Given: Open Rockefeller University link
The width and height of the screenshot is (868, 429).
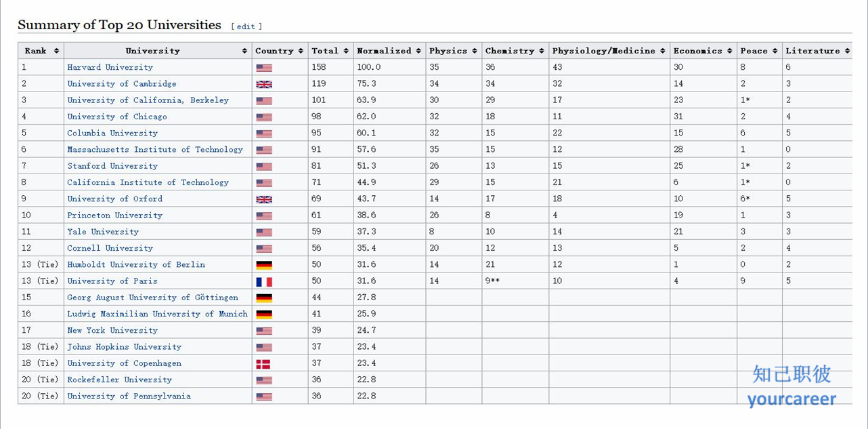Looking at the screenshot, I should [x=119, y=380].
